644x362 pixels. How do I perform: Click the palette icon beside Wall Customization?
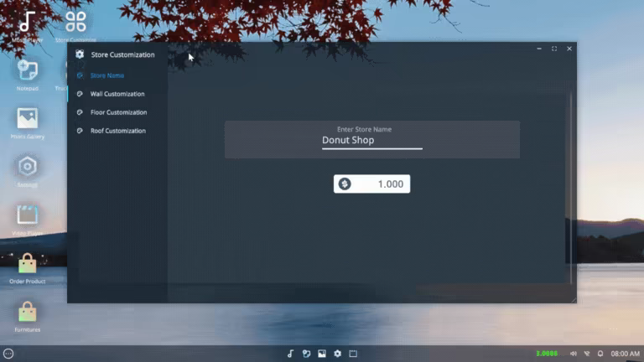click(80, 94)
